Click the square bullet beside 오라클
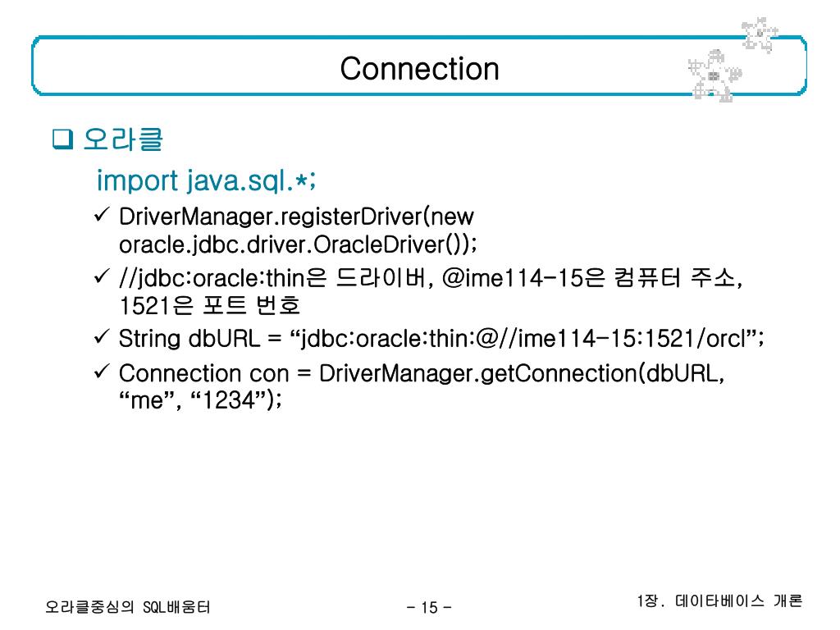The width and height of the screenshot is (840, 630). [62, 139]
